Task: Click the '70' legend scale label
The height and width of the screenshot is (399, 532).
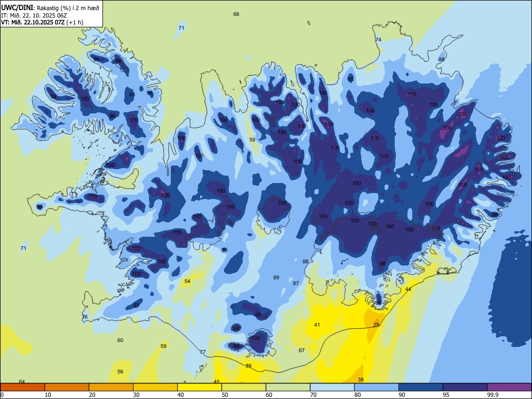Action: pos(313,395)
